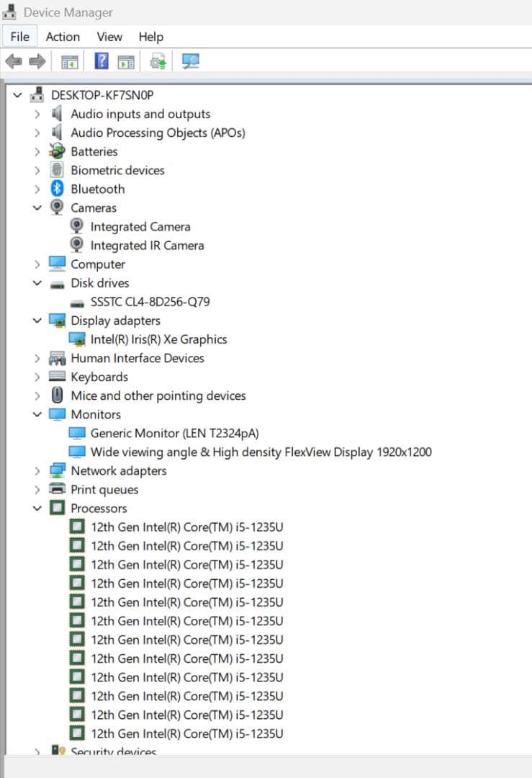The width and height of the screenshot is (532, 778).
Task: Click the Forward arrow toolbar icon
Action: click(37, 61)
